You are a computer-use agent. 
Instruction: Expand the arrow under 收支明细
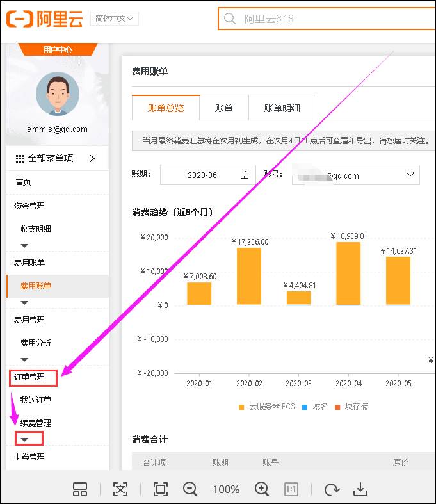click(x=24, y=245)
